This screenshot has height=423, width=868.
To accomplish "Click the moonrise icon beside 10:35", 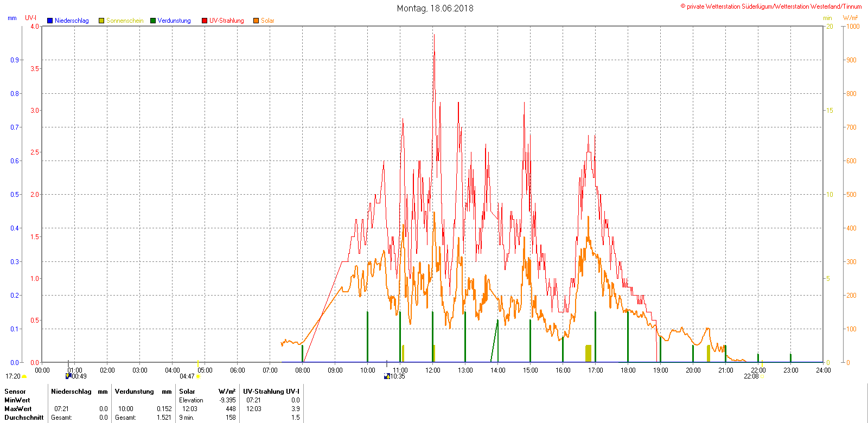I will point(387,376).
